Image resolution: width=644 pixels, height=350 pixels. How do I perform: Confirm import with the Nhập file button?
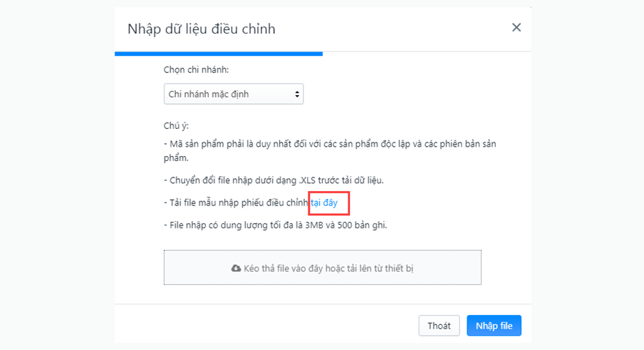coord(494,326)
